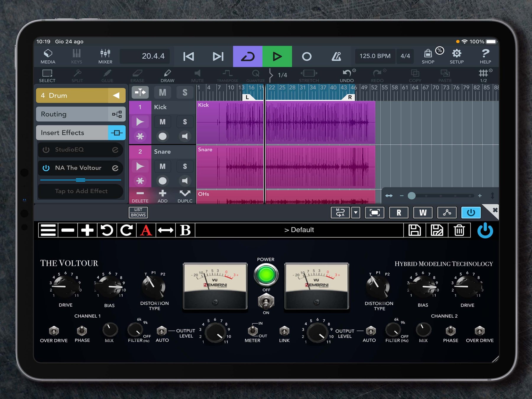Open the NA The Voltour editor

click(x=115, y=168)
